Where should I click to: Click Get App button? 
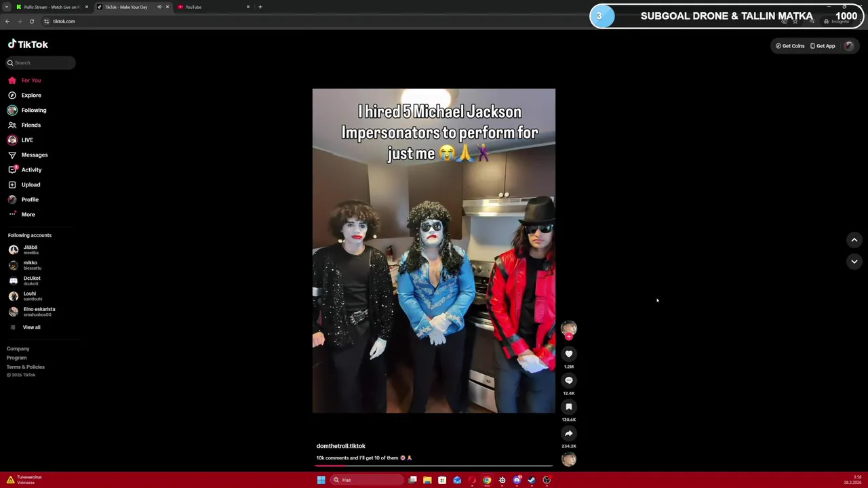(x=823, y=46)
